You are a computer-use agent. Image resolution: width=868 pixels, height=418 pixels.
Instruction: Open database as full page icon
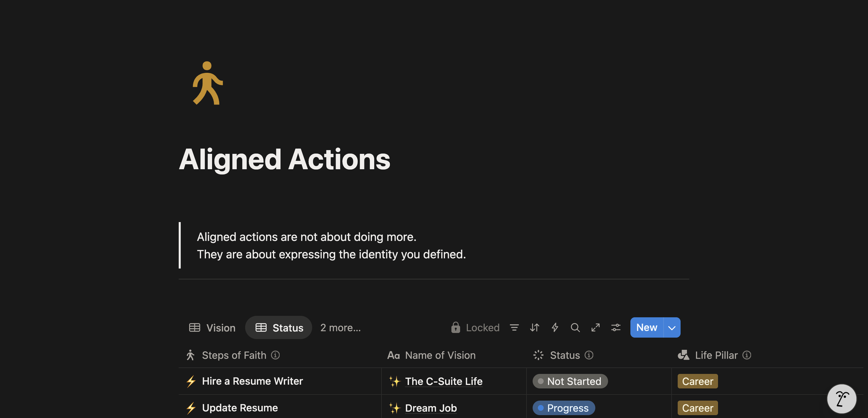(595, 327)
